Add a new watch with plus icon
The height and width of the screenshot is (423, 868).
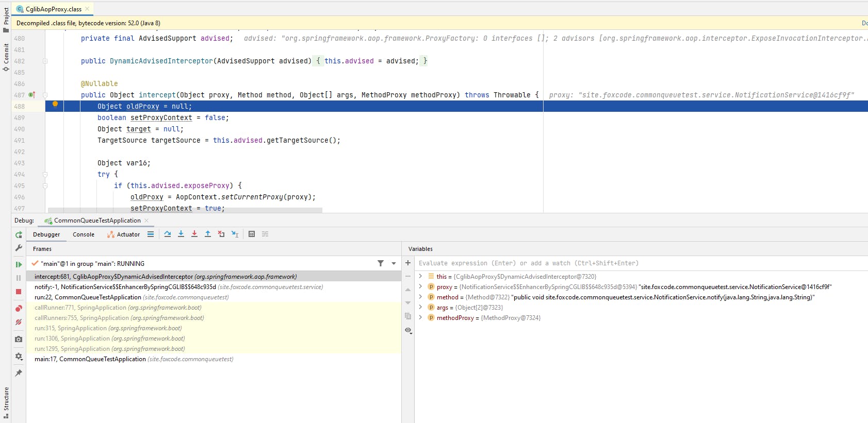[x=408, y=263]
